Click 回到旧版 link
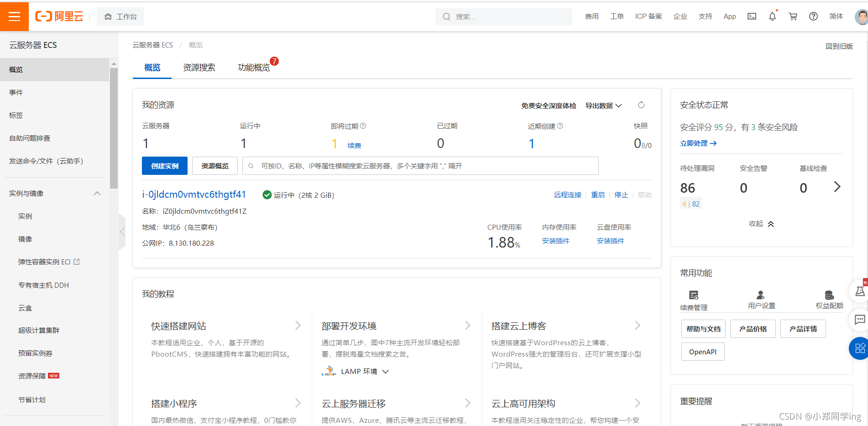Screen dimensions: 868x426 (x=839, y=46)
